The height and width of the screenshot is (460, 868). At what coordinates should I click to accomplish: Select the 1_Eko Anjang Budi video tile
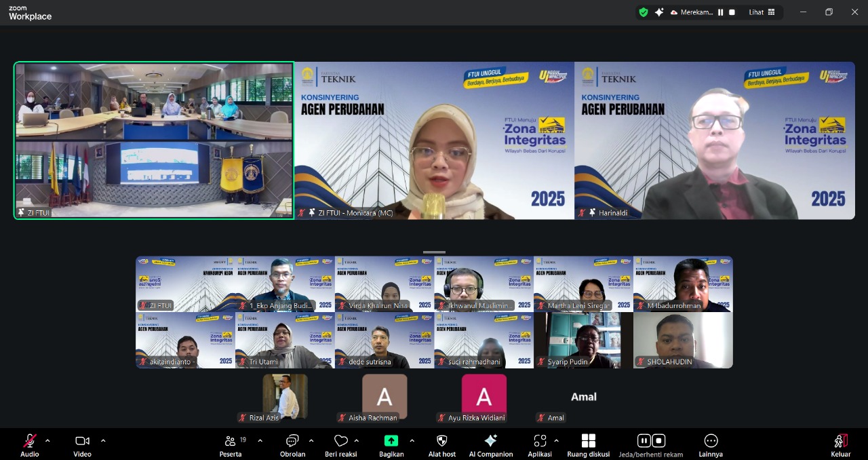coord(285,284)
